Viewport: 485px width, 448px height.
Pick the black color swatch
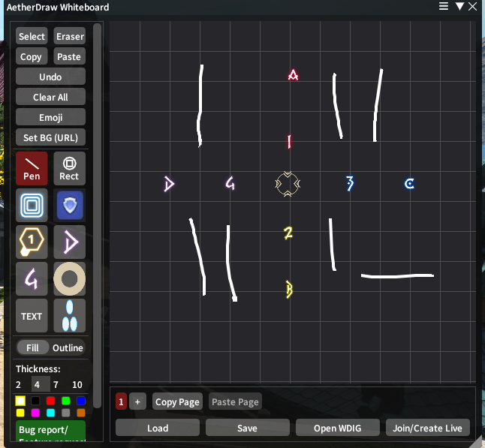pos(35,401)
